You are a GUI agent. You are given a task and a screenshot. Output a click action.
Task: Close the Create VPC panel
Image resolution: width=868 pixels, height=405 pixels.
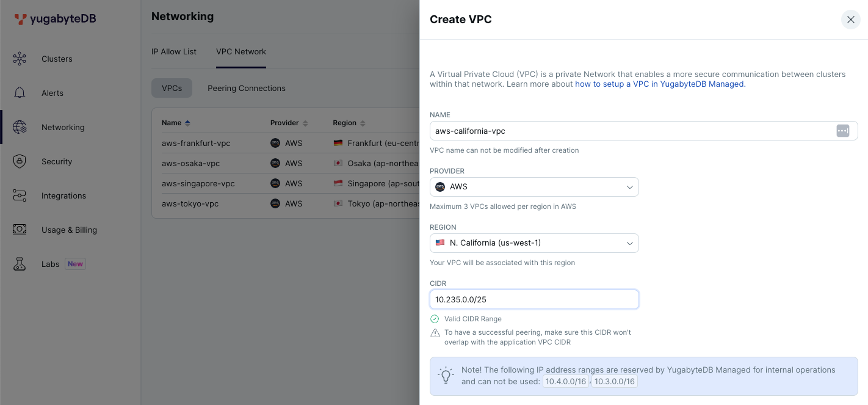(850, 20)
